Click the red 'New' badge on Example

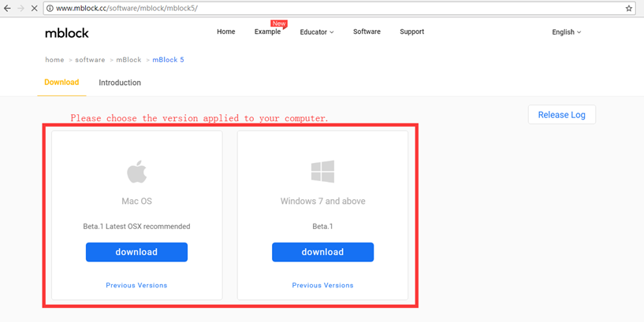click(x=279, y=24)
